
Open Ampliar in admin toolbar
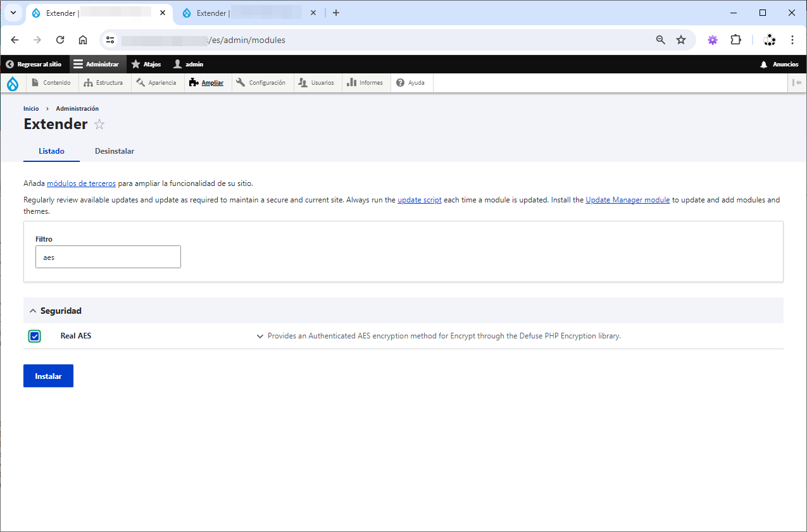pyautogui.click(x=208, y=83)
